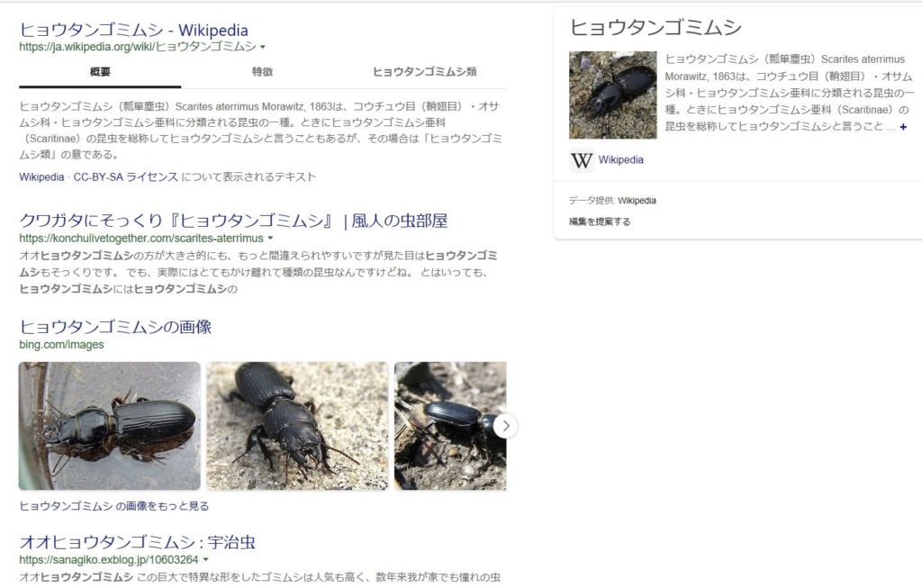Select the 概要 tab
Viewport: 922px width, 588px height.
[100, 72]
